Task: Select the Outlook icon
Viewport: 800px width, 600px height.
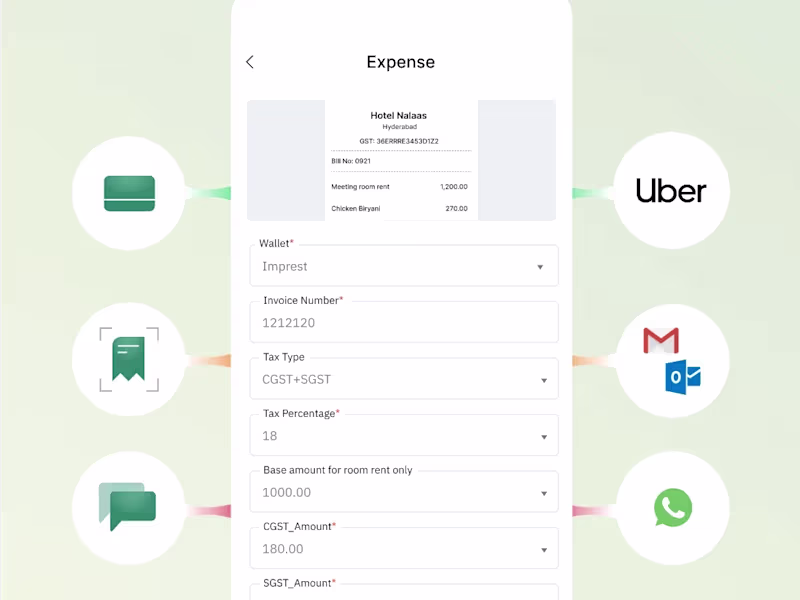Action: point(683,377)
